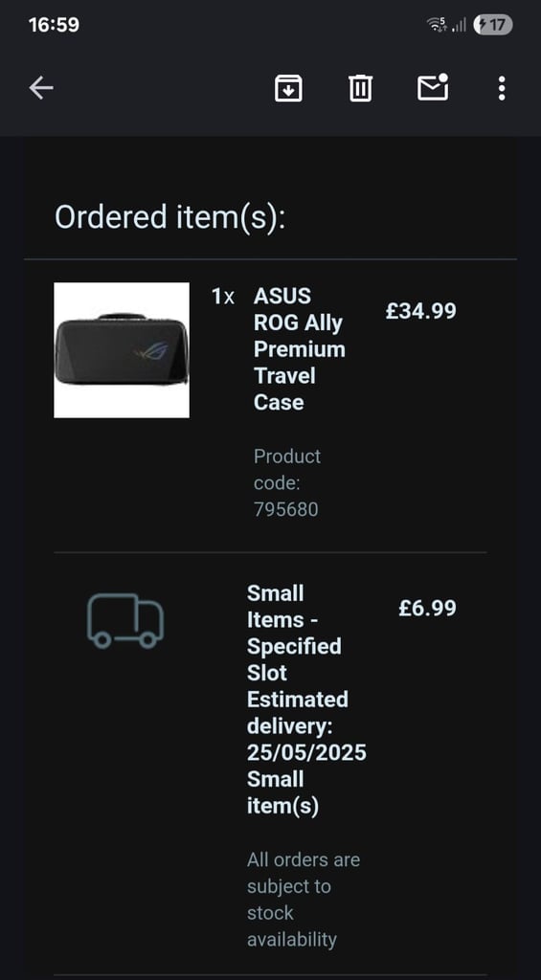
Task: Tap the delivery truck icon
Action: [x=125, y=620]
